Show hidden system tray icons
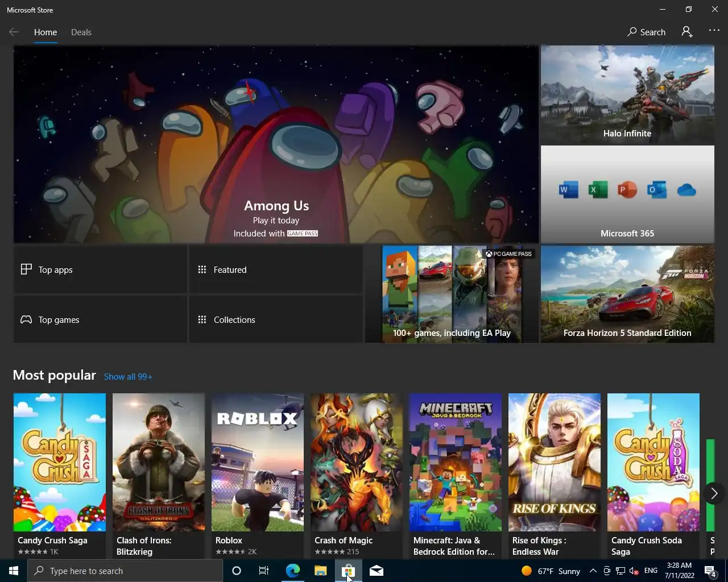728x582 pixels. pyautogui.click(x=593, y=571)
